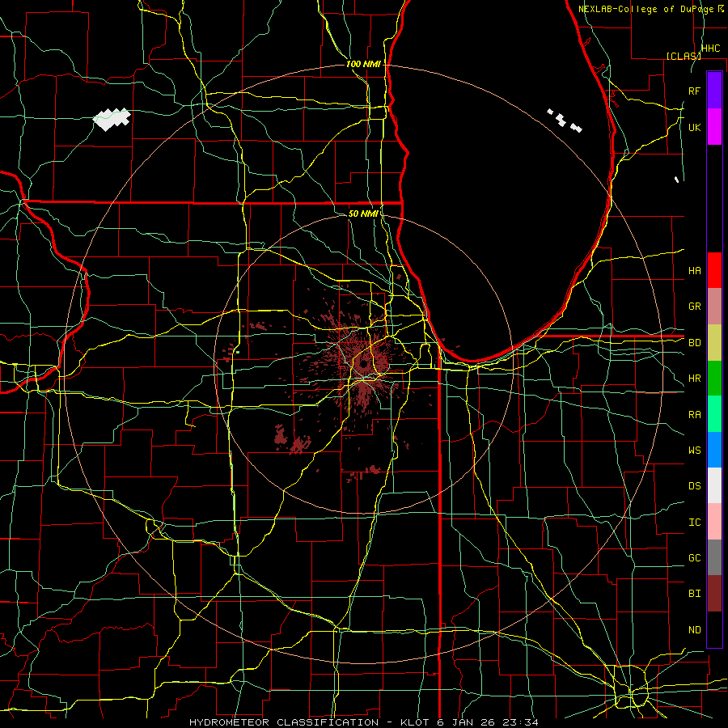Click the radar site center in the echo cluster
728x728 pixels.
(363, 365)
